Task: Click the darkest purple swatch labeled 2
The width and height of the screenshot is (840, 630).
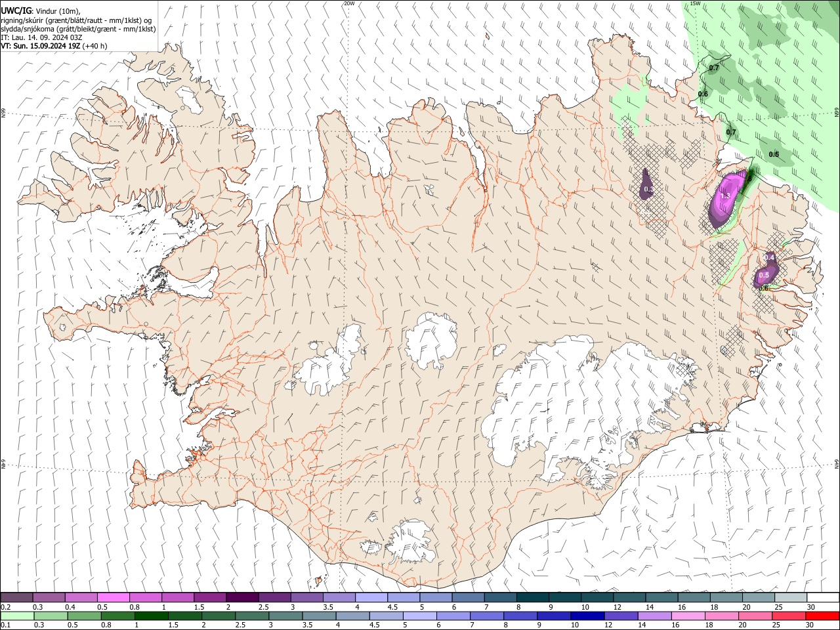Action: point(241,597)
